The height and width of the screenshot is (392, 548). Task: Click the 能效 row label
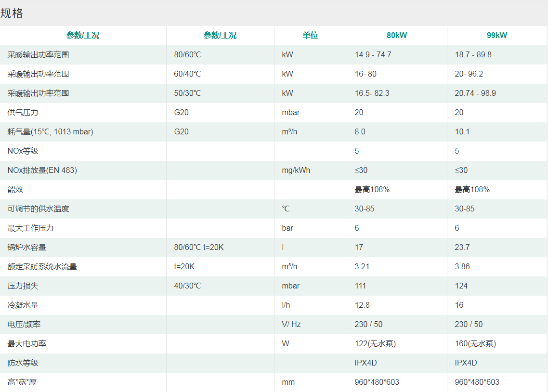tap(15, 189)
